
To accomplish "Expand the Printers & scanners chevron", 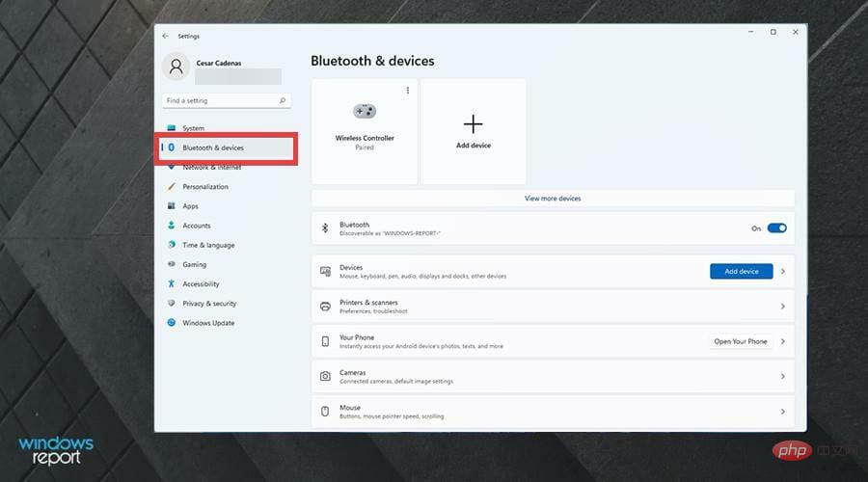I will [782, 307].
